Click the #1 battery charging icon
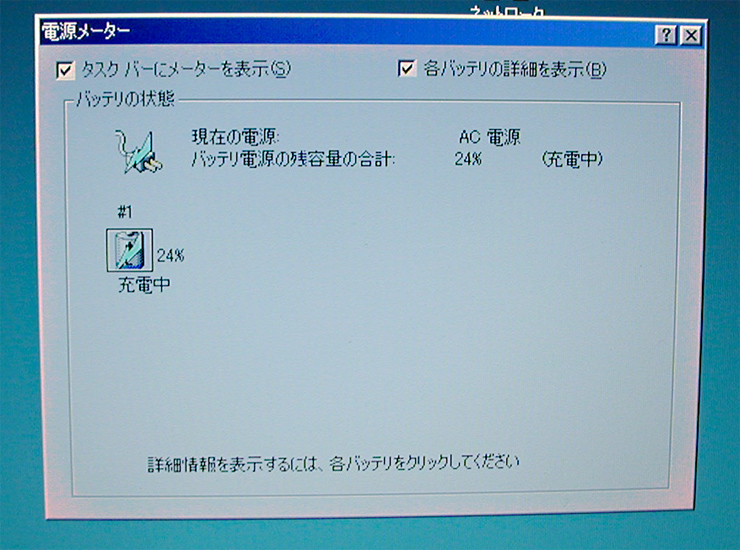Viewport: 740px width, 550px height. [129, 250]
